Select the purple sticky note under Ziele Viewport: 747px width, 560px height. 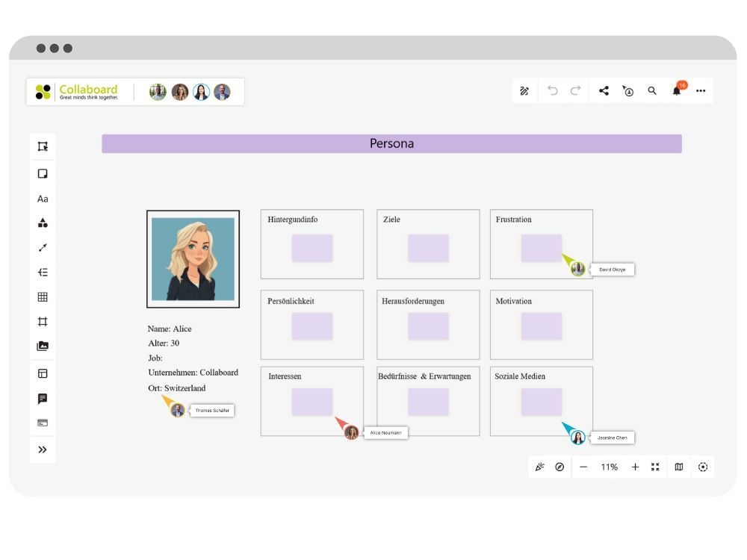pos(428,248)
